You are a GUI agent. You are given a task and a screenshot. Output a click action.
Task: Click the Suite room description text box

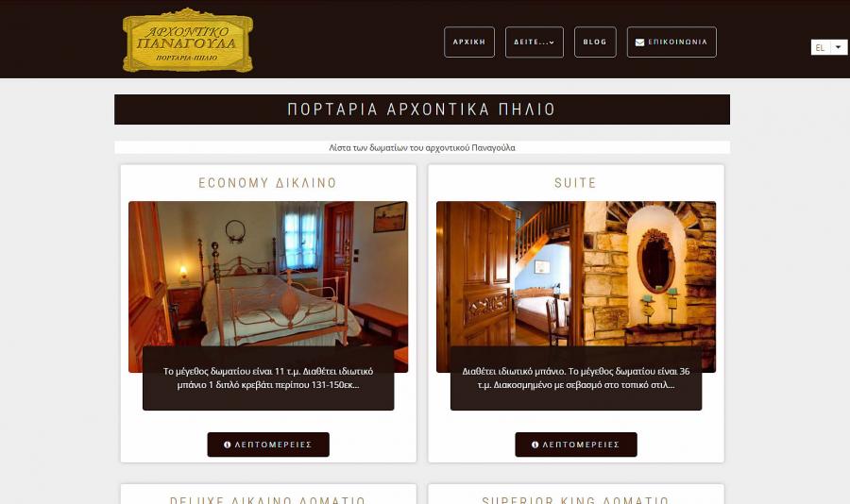pyautogui.click(x=576, y=378)
